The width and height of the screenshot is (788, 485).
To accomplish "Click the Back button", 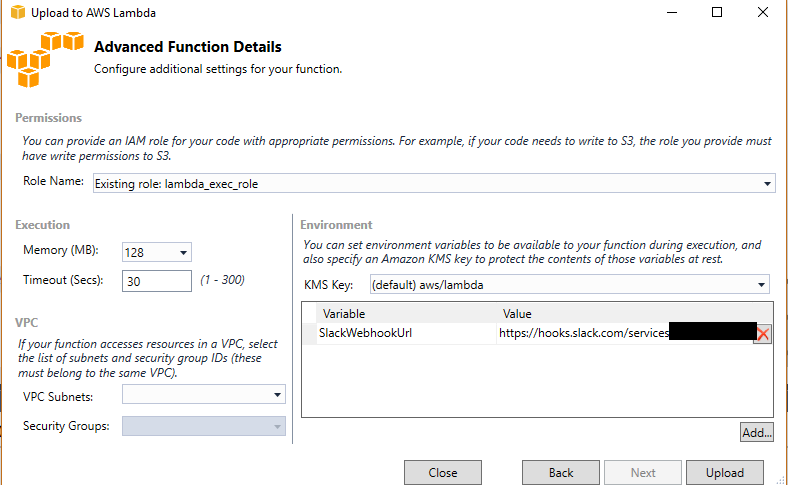I will (561, 472).
